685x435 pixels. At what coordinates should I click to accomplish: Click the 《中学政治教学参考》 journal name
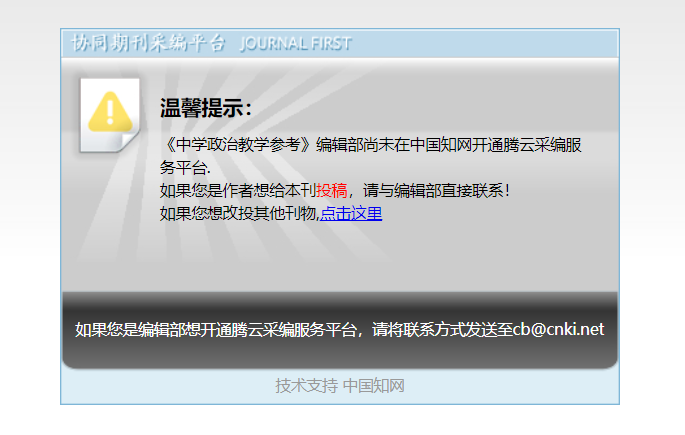click(238, 145)
